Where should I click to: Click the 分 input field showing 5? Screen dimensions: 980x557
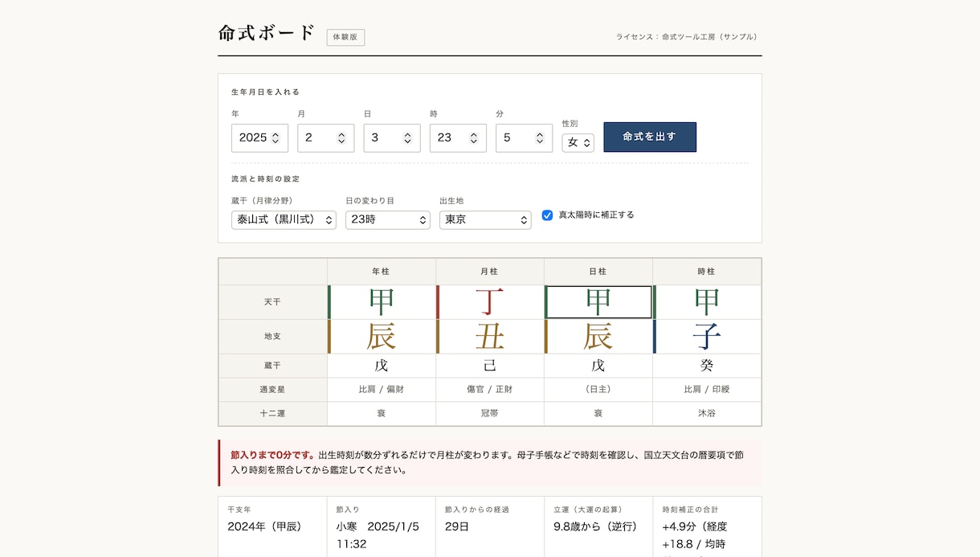(x=524, y=137)
